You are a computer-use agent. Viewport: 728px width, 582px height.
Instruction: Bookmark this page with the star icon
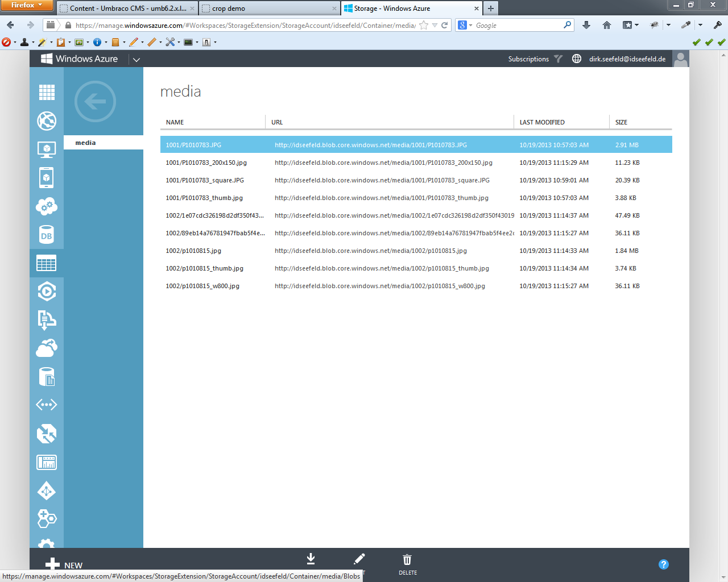423,25
